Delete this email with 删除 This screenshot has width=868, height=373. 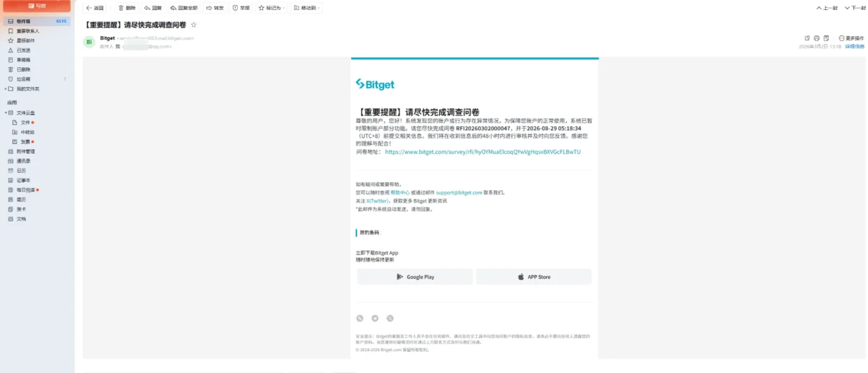point(127,8)
